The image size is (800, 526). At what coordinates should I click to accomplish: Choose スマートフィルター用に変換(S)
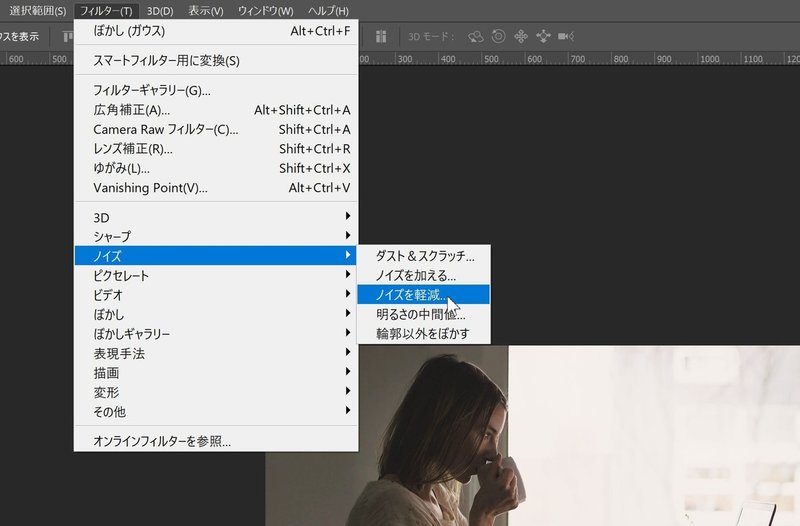(x=216, y=61)
